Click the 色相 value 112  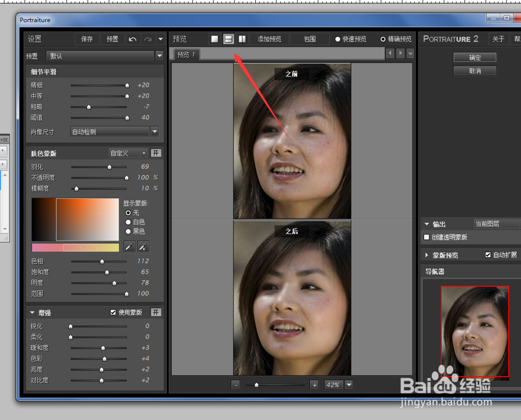point(143,261)
